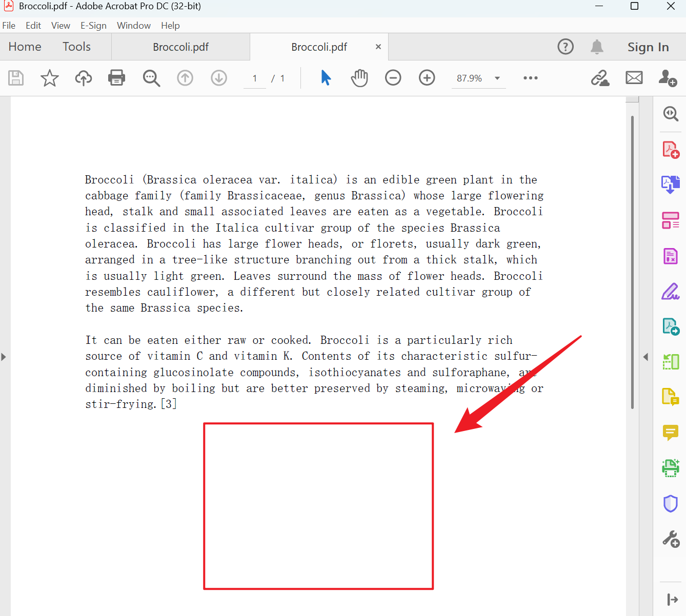Viewport: 686px width, 616px height.
Task: Click the split-window handle above scrollbar
Action: [x=632, y=99]
